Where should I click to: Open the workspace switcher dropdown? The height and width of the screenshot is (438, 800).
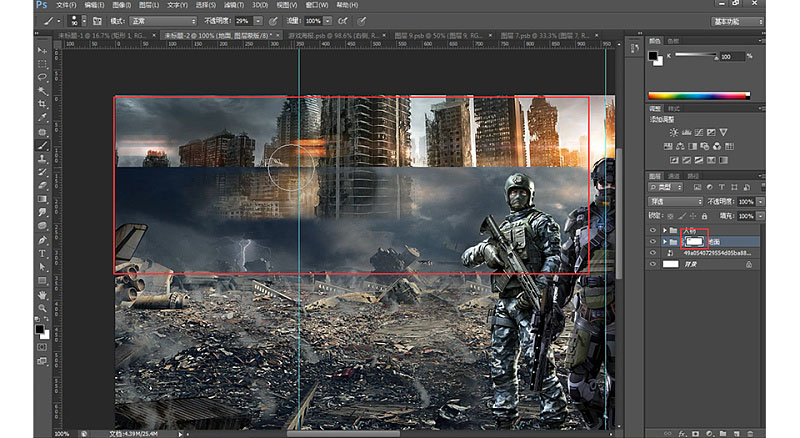tap(737, 21)
